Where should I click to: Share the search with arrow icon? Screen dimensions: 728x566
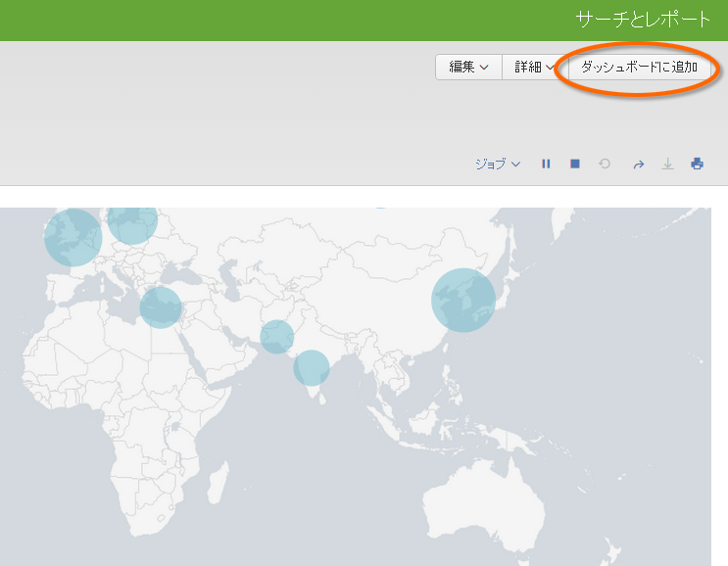(639, 165)
